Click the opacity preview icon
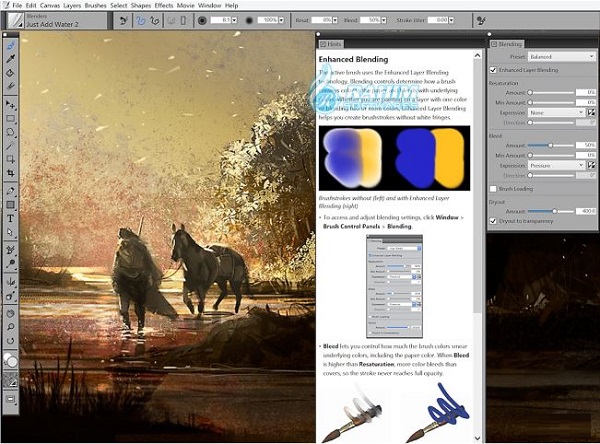Image resolution: width=600 pixels, height=444 pixels. coord(249,20)
